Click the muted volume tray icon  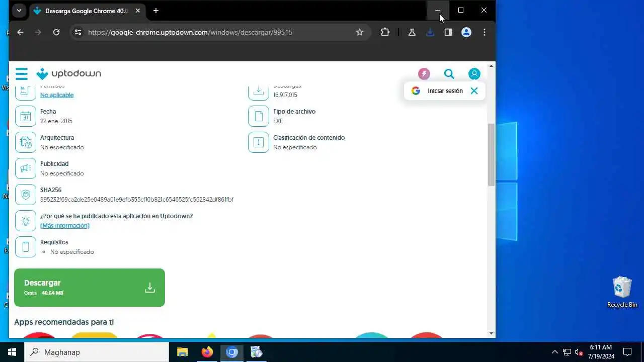pos(579,352)
